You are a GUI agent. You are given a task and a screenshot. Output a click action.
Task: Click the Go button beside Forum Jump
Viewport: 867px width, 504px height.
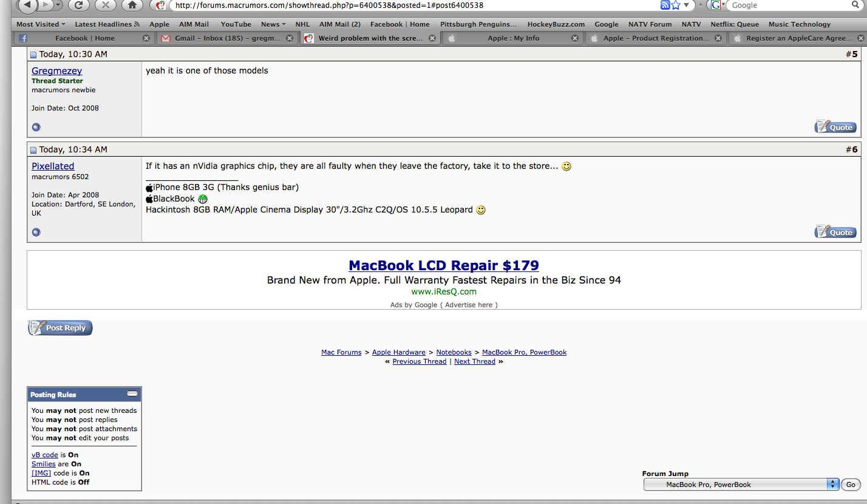tap(851, 485)
